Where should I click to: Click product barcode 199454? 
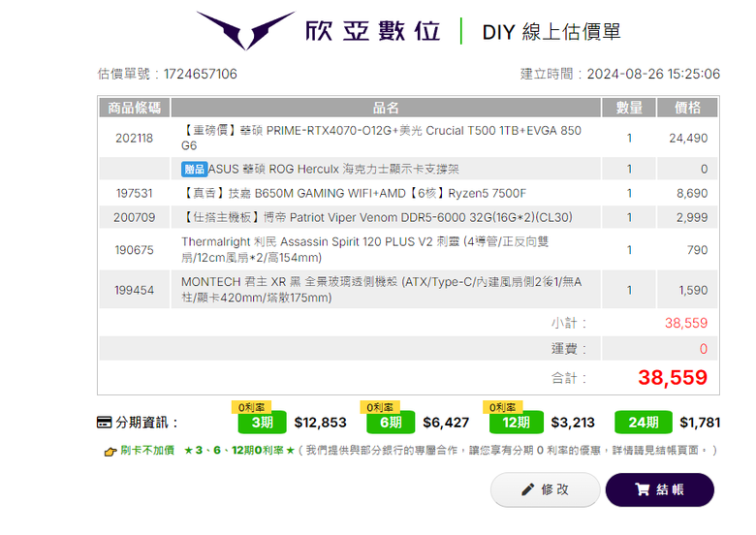click(x=134, y=290)
